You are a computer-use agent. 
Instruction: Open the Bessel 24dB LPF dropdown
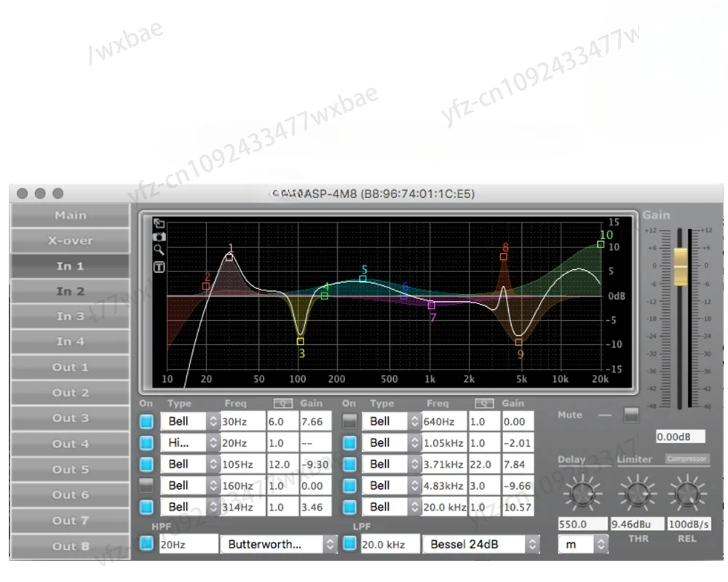point(481,544)
